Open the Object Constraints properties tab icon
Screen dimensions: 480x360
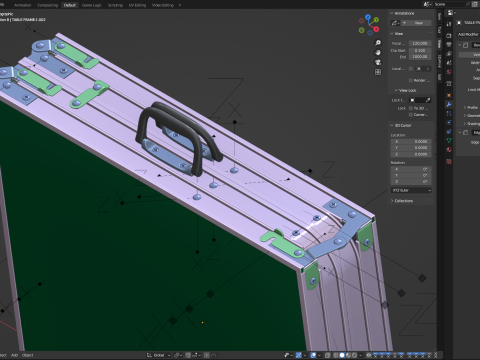(x=449, y=132)
